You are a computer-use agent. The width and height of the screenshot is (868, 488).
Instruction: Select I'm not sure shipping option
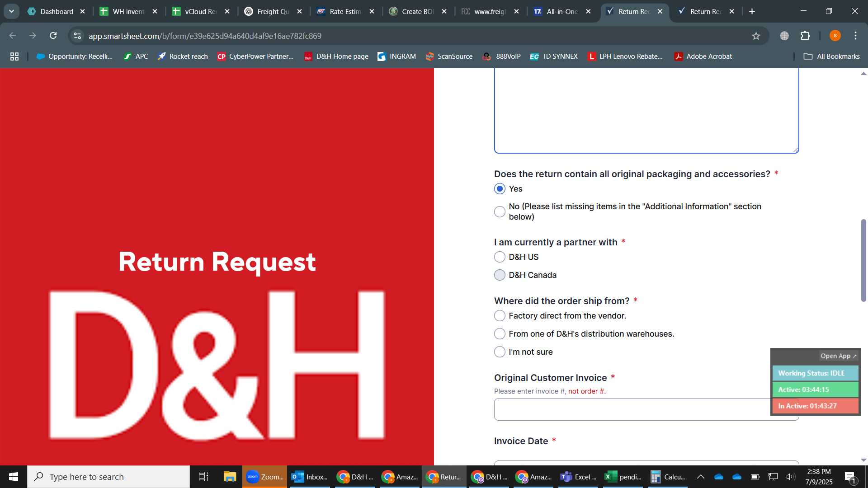click(500, 352)
